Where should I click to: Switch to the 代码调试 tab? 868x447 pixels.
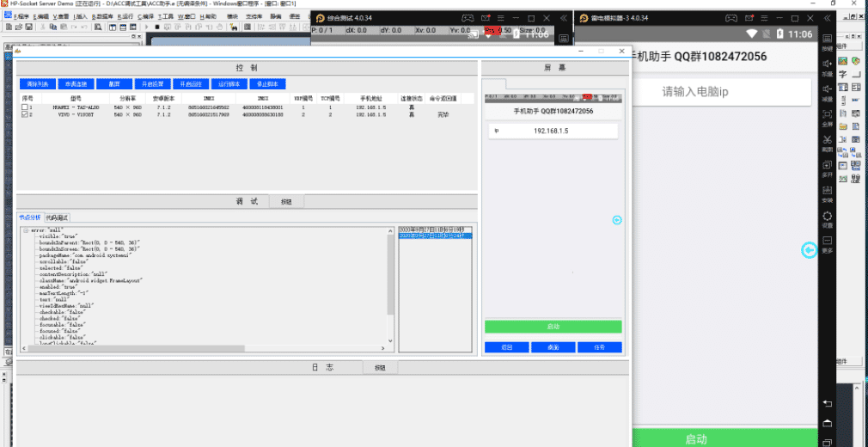[x=57, y=217]
